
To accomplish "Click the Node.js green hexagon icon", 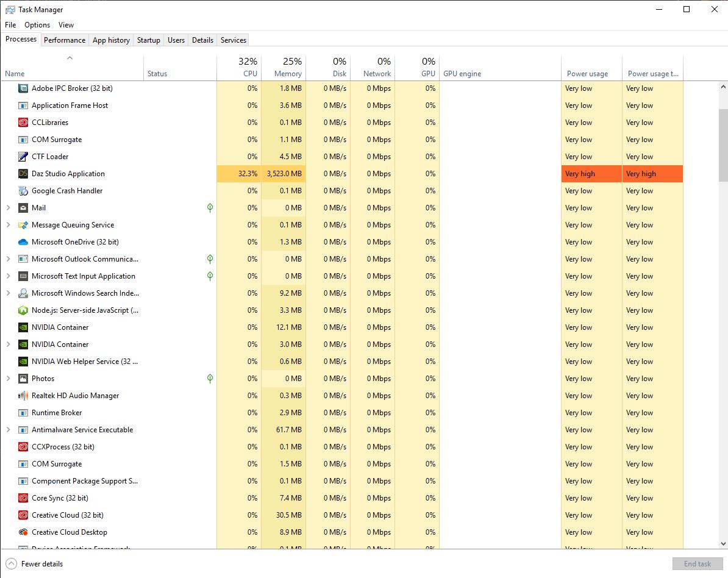I will (23, 310).
